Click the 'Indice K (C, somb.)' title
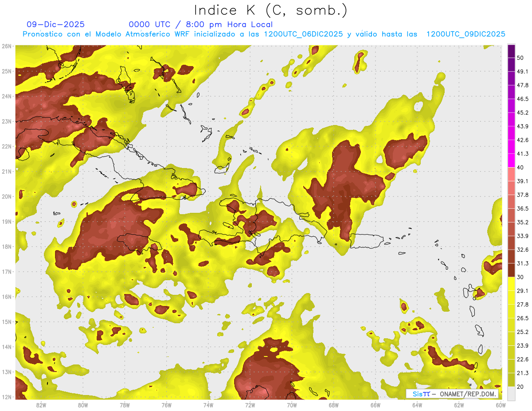532x411 pixels. (271, 10)
